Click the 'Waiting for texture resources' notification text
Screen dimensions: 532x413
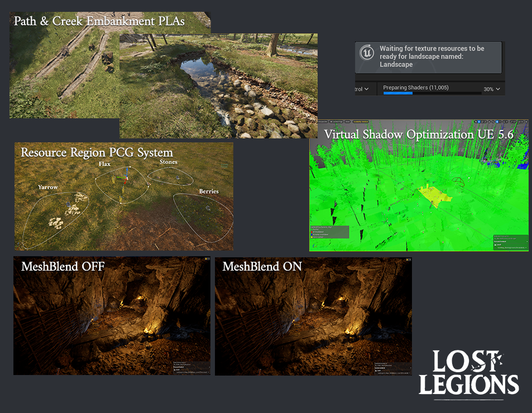tap(432, 56)
